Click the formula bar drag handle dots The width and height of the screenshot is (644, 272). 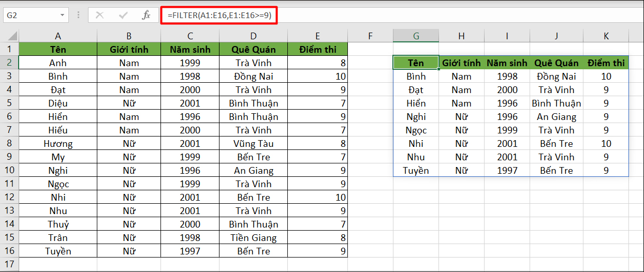pyautogui.click(x=79, y=16)
